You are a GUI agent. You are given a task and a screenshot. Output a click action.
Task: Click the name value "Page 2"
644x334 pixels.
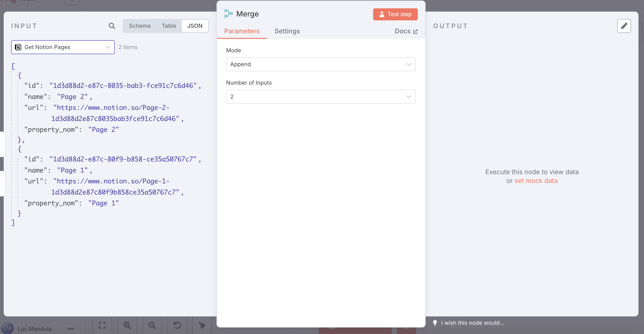click(x=72, y=96)
